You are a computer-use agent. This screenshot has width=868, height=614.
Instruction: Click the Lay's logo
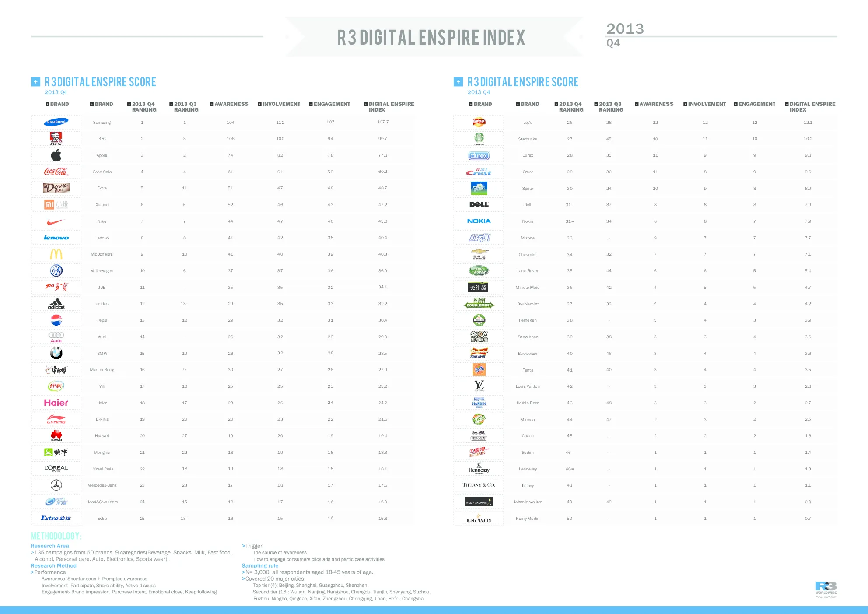click(x=479, y=122)
